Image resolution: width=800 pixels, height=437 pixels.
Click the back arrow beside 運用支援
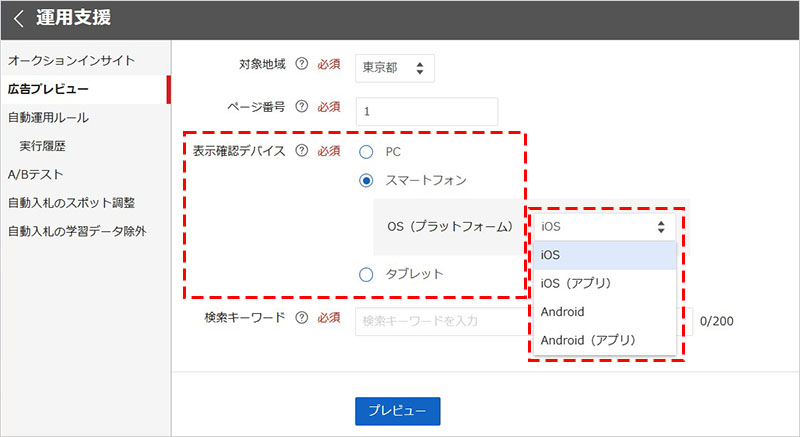18,19
